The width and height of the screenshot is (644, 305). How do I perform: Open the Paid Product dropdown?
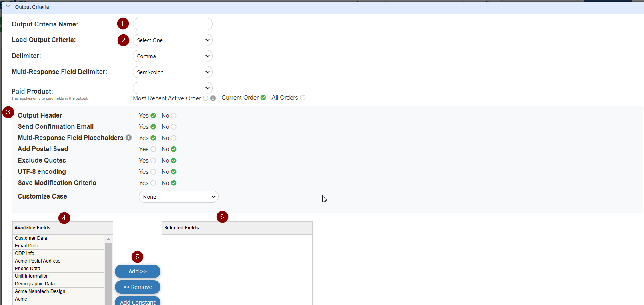(172, 88)
